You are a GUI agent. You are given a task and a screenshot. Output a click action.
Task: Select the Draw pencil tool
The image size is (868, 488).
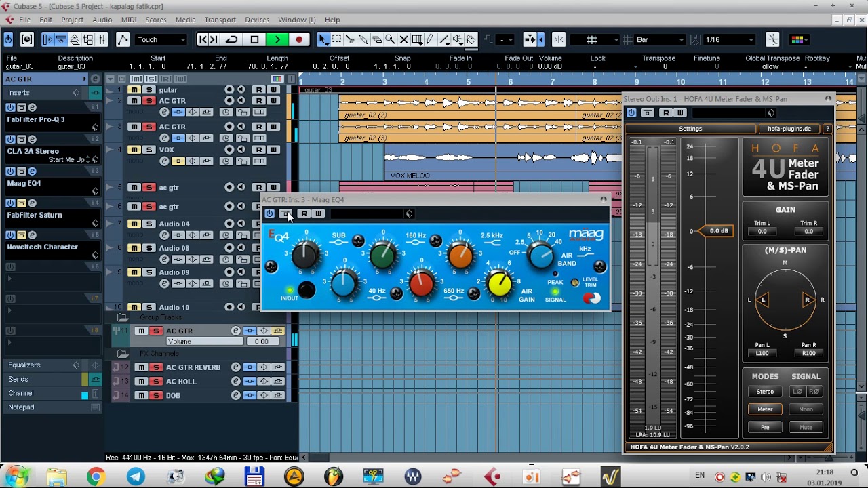[430, 39]
